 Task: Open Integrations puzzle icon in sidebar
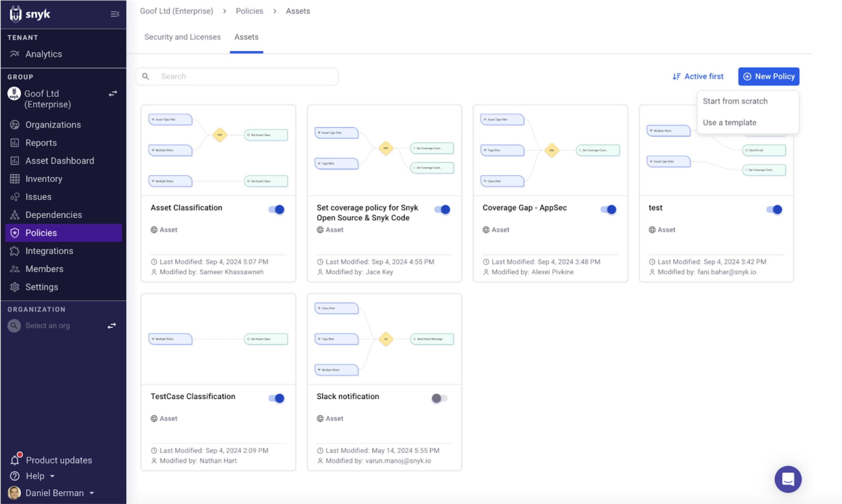point(14,251)
